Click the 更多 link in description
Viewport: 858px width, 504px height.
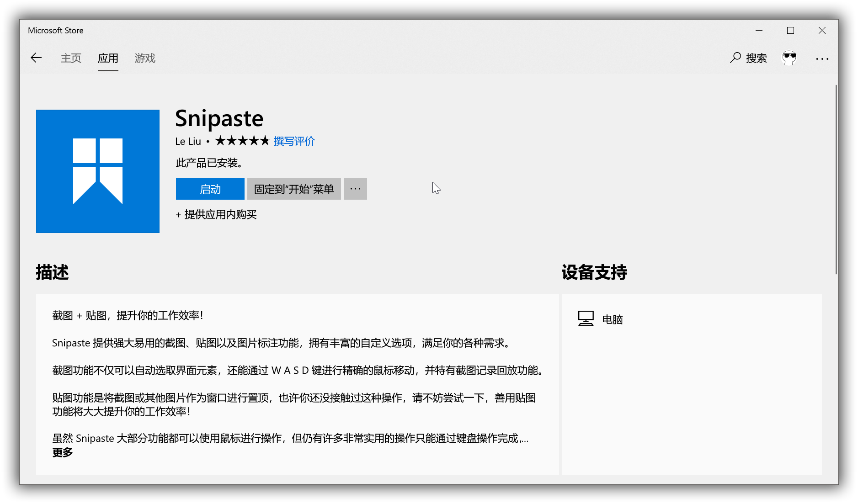click(x=63, y=452)
